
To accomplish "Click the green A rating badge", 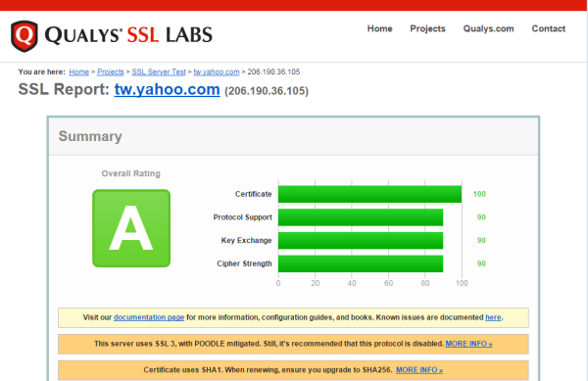I will tap(131, 228).
